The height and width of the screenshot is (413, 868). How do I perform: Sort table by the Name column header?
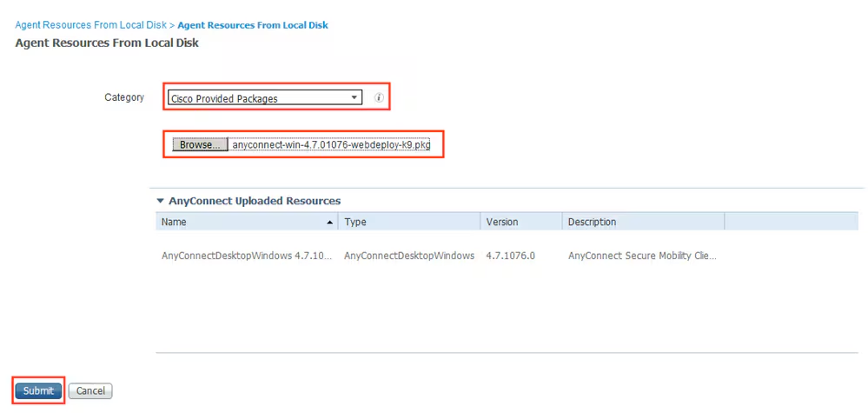[174, 223]
